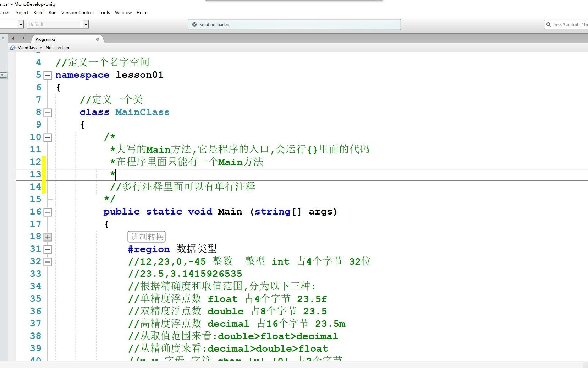Collapse the region fold at line 31
588x368 pixels.
click(x=48, y=249)
